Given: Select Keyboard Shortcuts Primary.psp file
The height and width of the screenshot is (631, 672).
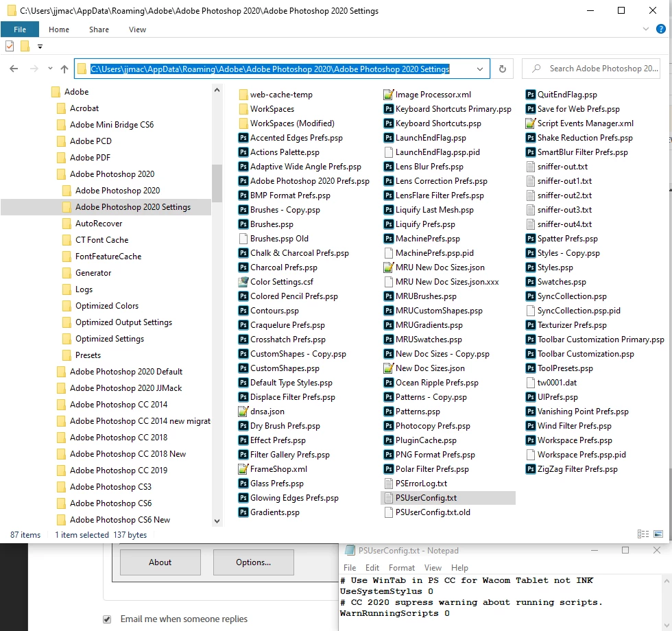Looking at the screenshot, I should [453, 109].
